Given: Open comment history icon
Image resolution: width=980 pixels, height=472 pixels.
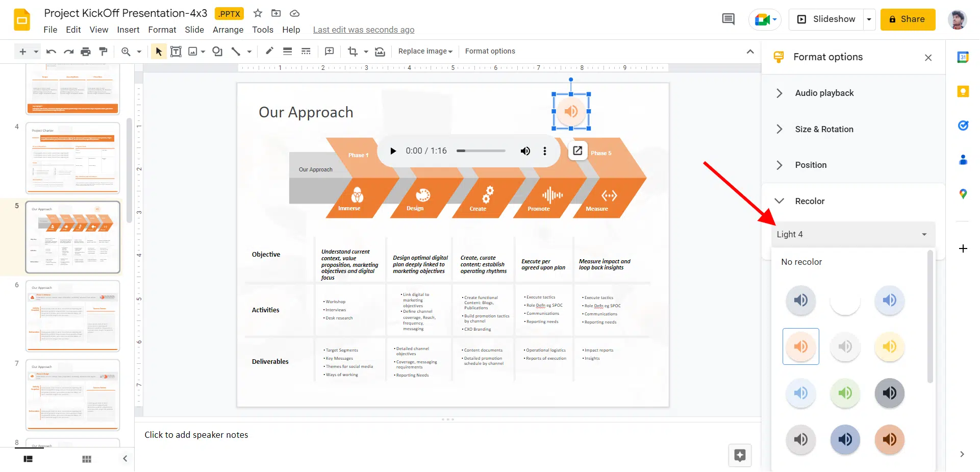Looking at the screenshot, I should [728, 19].
